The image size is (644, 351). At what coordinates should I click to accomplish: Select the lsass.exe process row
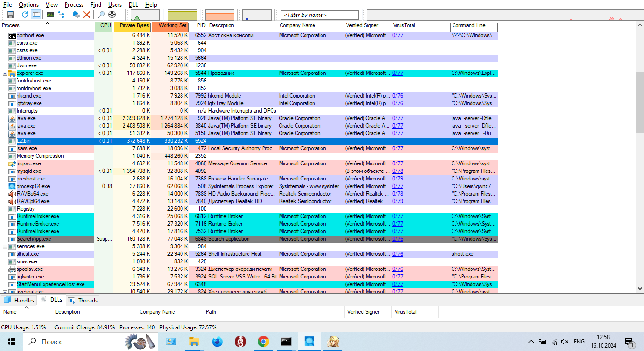coord(249,148)
